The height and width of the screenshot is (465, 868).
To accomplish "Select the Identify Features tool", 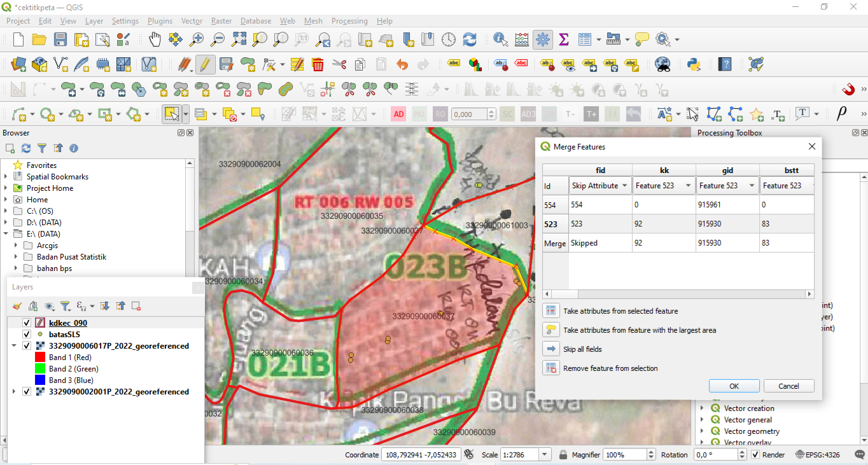I will (x=501, y=39).
